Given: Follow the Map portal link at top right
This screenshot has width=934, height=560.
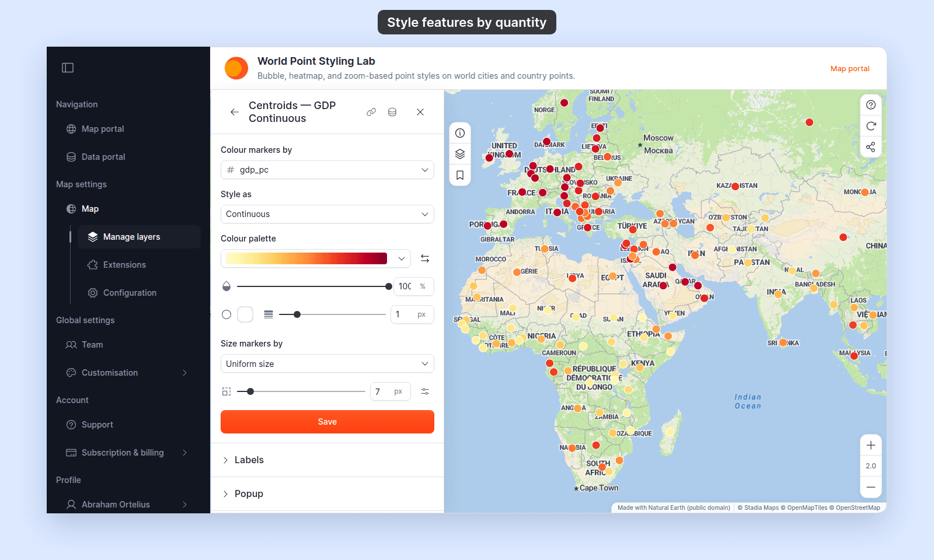Looking at the screenshot, I should pyautogui.click(x=850, y=68).
